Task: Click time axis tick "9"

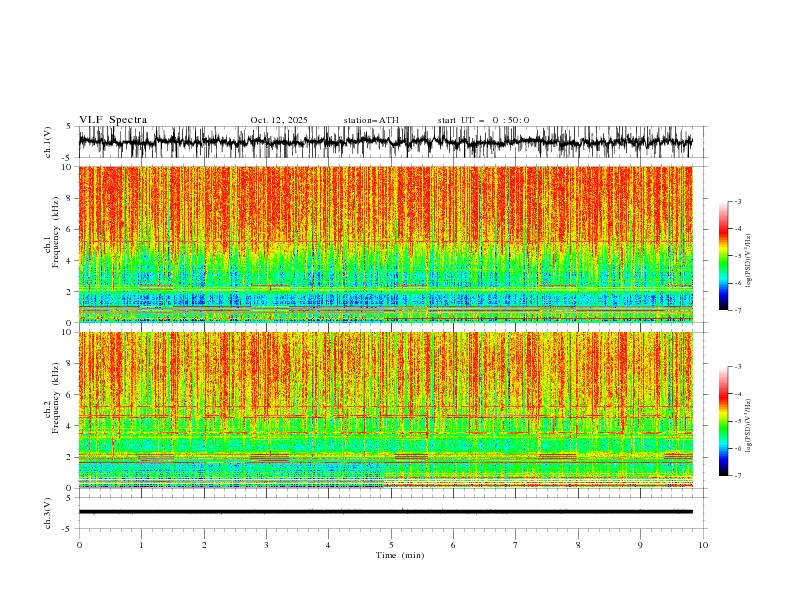Action: (x=640, y=545)
